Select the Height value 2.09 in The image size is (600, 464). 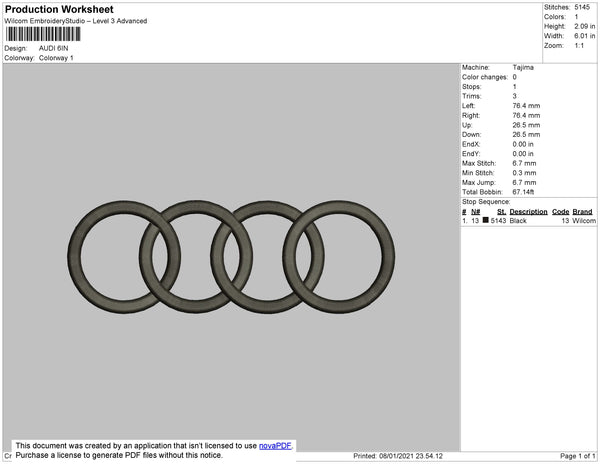click(x=584, y=26)
